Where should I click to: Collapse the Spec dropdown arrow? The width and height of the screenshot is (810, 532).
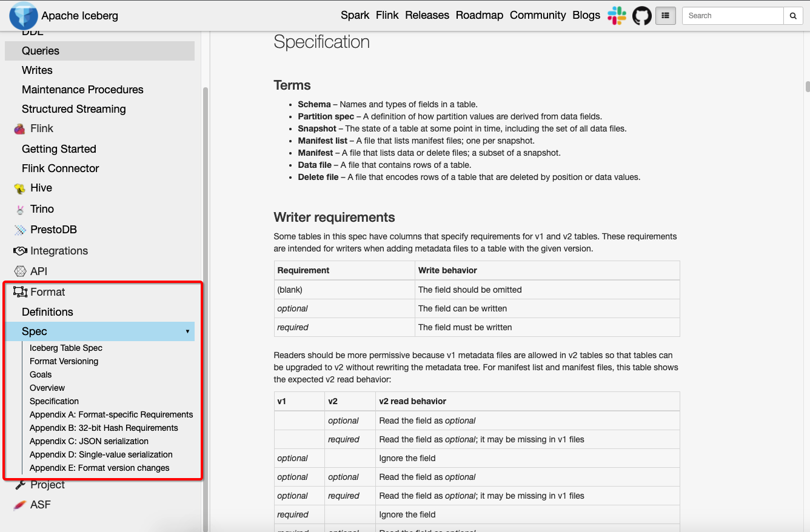click(187, 331)
